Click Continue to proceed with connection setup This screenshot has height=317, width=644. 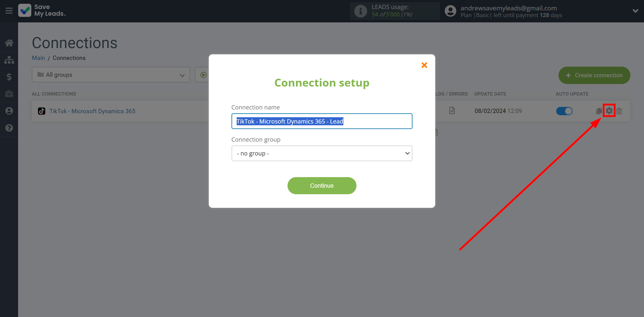coord(321,186)
